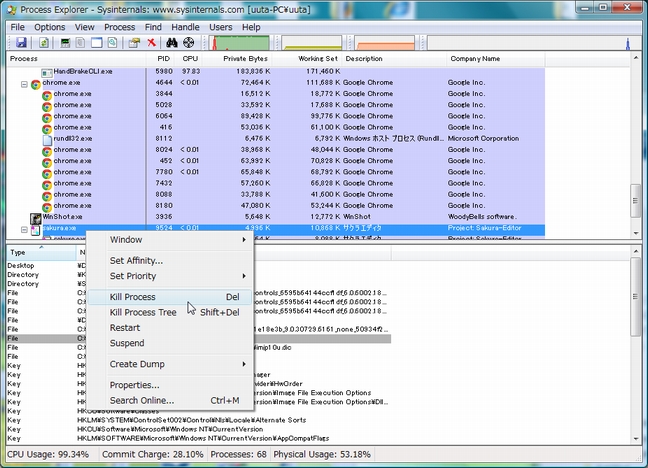Select the Desktop handle type row
This screenshot has width=648, height=468.
(198, 266)
